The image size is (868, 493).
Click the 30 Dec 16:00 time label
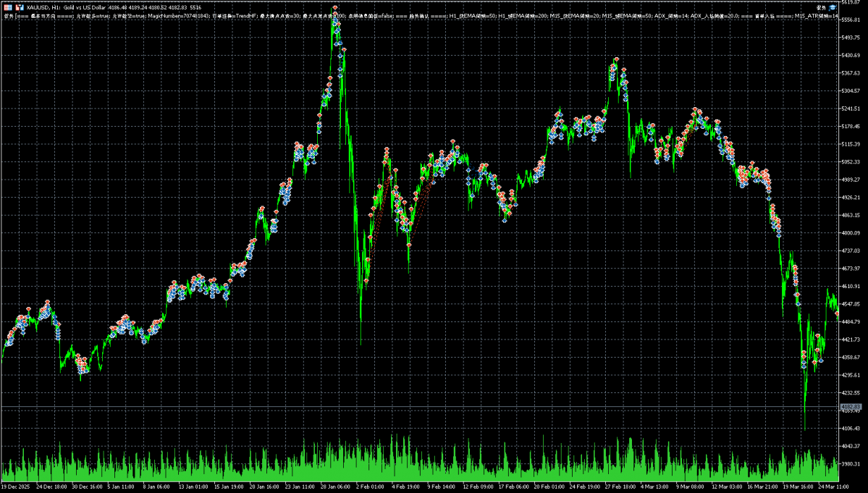click(x=87, y=487)
